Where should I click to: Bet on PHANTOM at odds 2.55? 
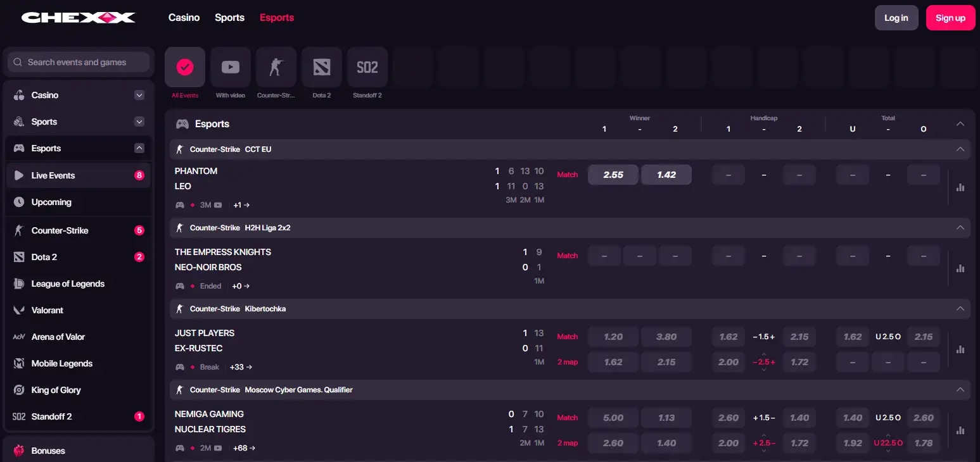[613, 175]
